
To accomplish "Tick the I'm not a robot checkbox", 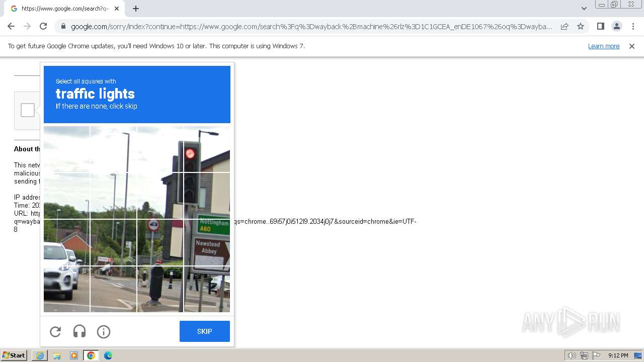I will pos(28,110).
